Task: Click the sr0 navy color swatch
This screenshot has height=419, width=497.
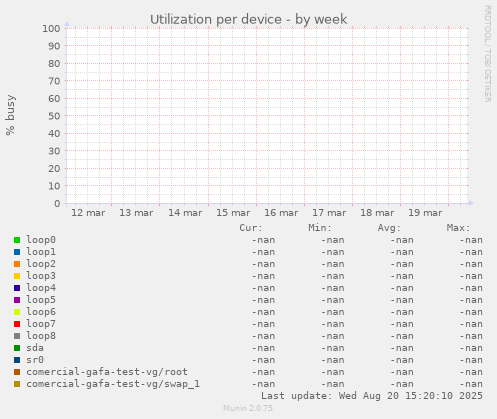Action: (17, 360)
